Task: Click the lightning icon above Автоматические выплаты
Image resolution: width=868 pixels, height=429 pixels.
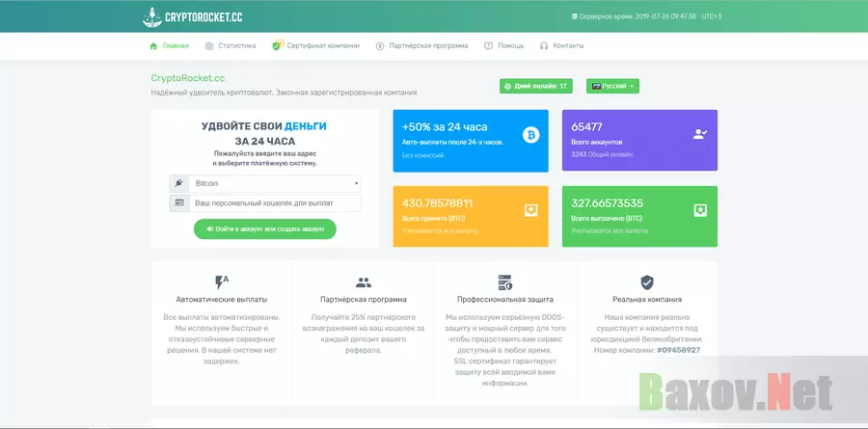Action: (x=222, y=282)
